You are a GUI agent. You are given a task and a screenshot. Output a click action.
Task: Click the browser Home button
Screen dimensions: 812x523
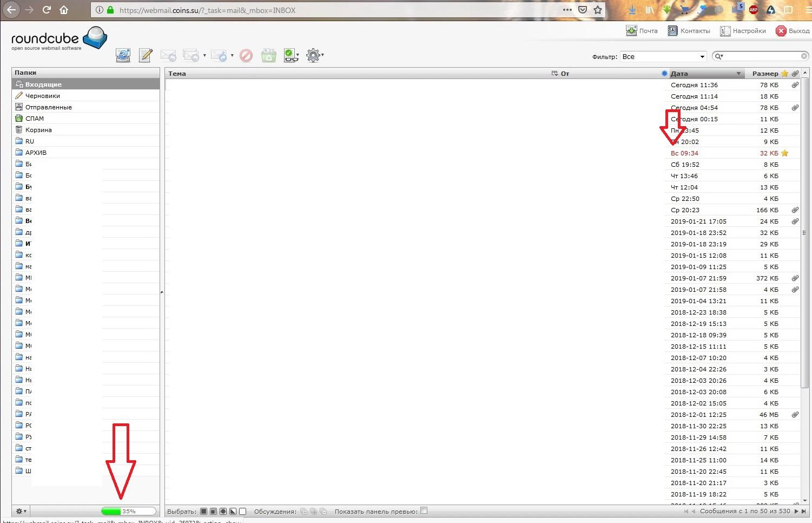pos(64,10)
